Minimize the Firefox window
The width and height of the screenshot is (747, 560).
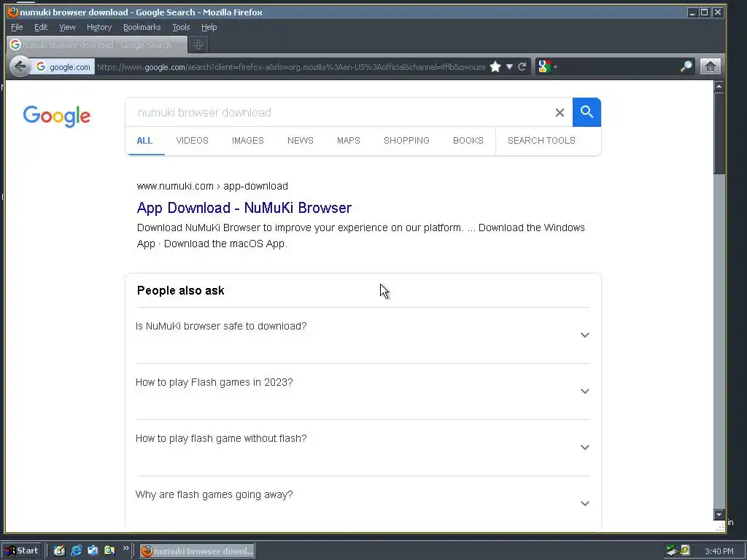click(x=692, y=12)
